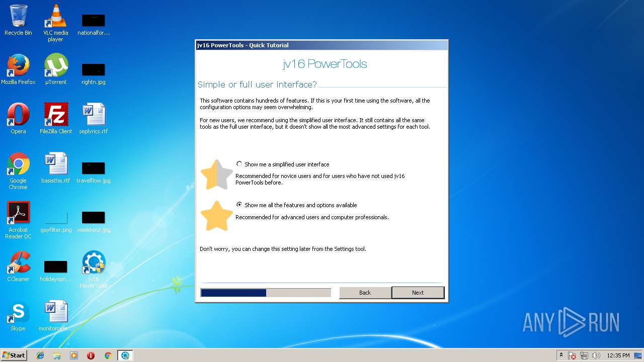Click Show desktop button in taskbar

(x=639, y=355)
